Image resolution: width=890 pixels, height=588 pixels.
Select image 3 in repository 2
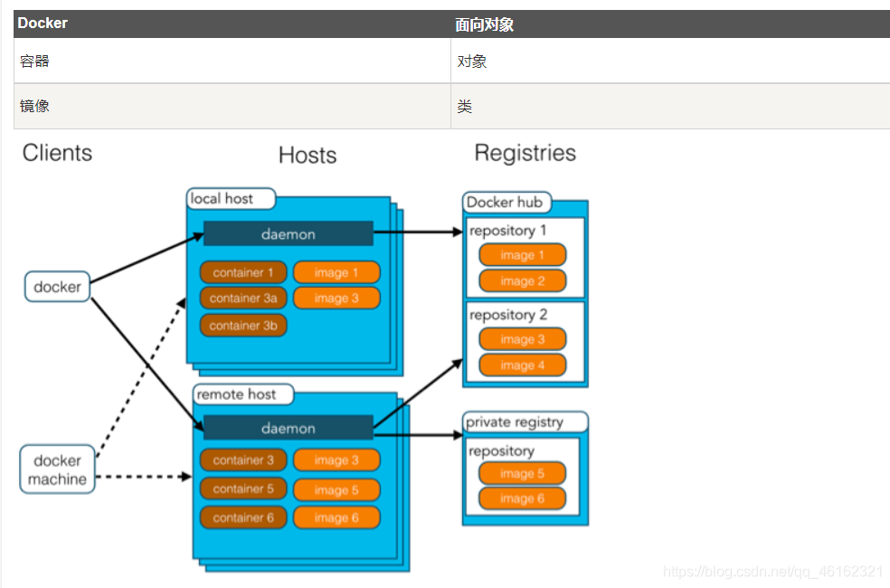point(523,339)
